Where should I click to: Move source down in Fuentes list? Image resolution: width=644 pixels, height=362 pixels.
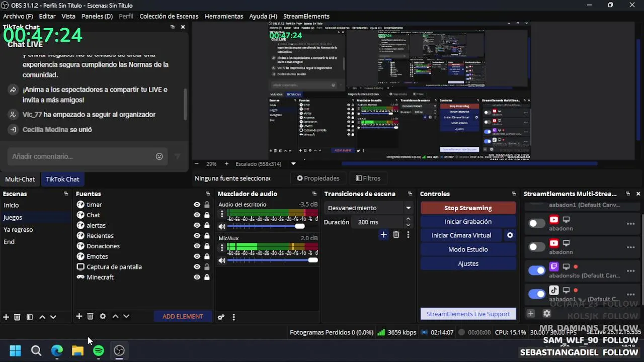[126, 316]
